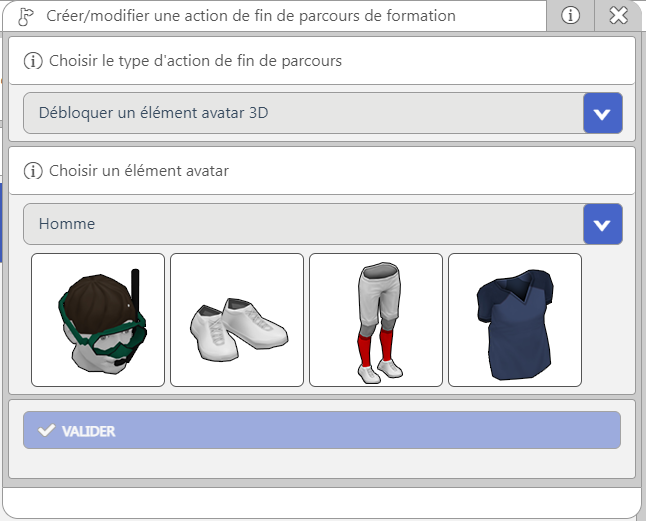Image resolution: width=646 pixels, height=521 pixels.
Task: Click the dialog title 'Créer/modifier une action de fin de parcours'
Action: pyautogui.click(x=250, y=16)
